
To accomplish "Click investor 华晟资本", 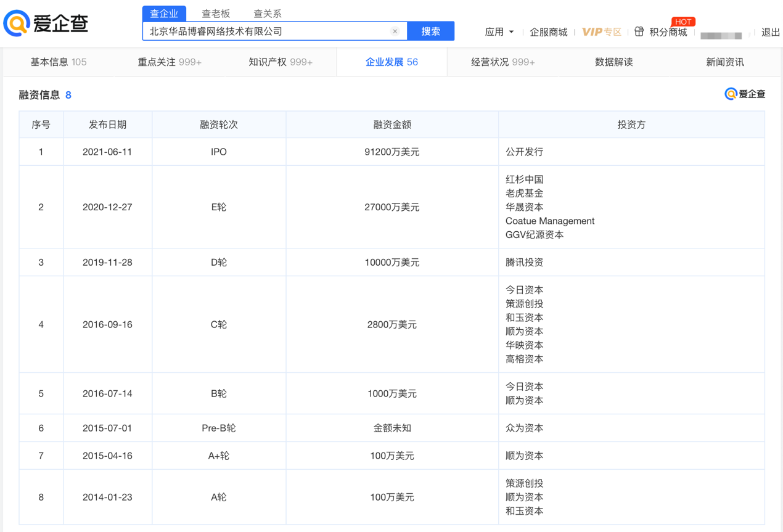I will [x=525, y=207].
